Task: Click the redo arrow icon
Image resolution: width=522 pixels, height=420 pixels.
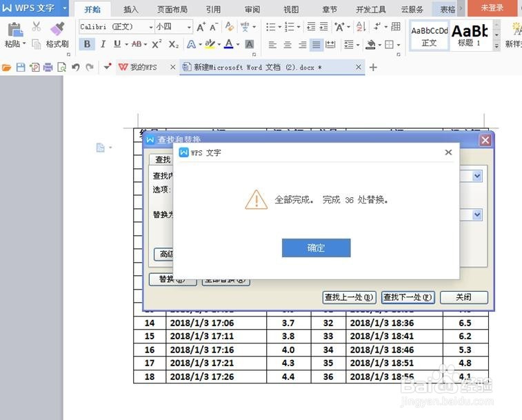Action: pos(89,68)
